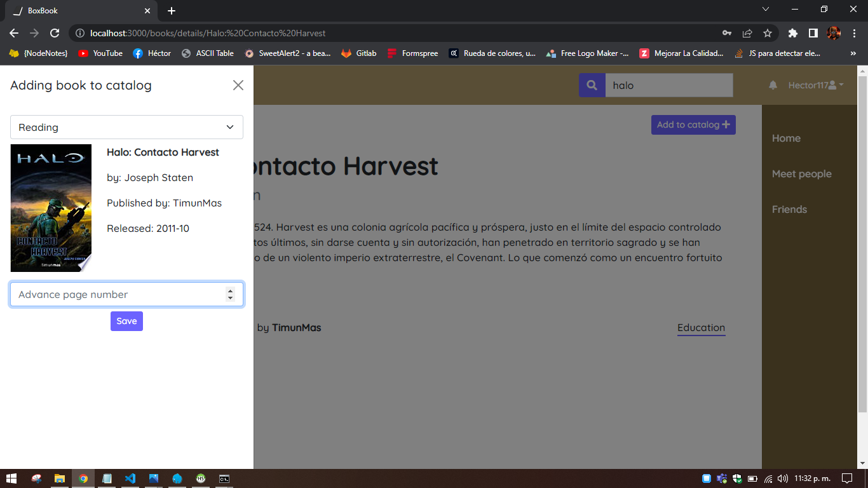The height and width of the screenshot is (488, 868).
Task: Select the BoxBook browser tab
Action: tap(80, 11)
